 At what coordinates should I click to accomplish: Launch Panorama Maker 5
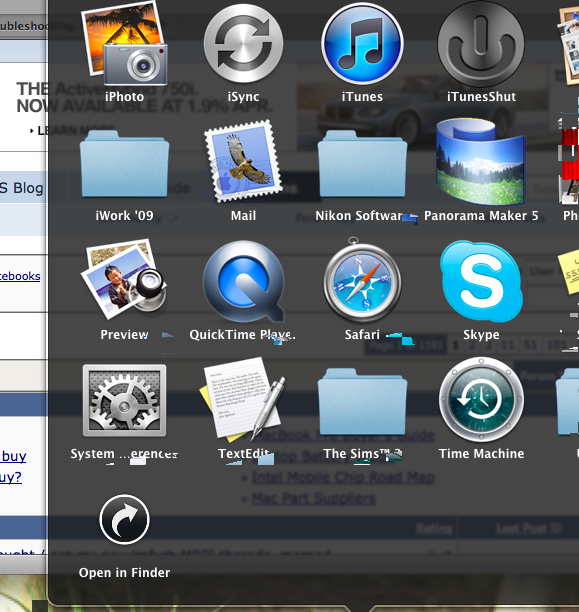click(x=481, y=162)
